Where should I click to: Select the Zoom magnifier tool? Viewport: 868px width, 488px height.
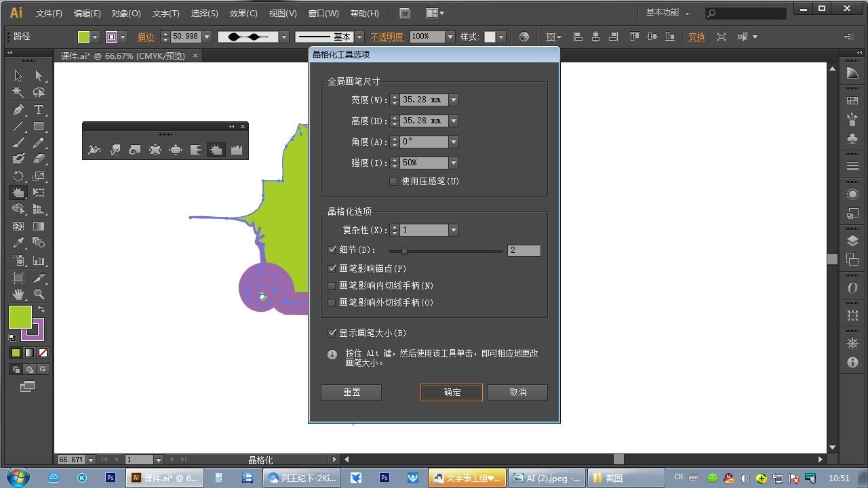pyautogui.click(x=39, y=294)
